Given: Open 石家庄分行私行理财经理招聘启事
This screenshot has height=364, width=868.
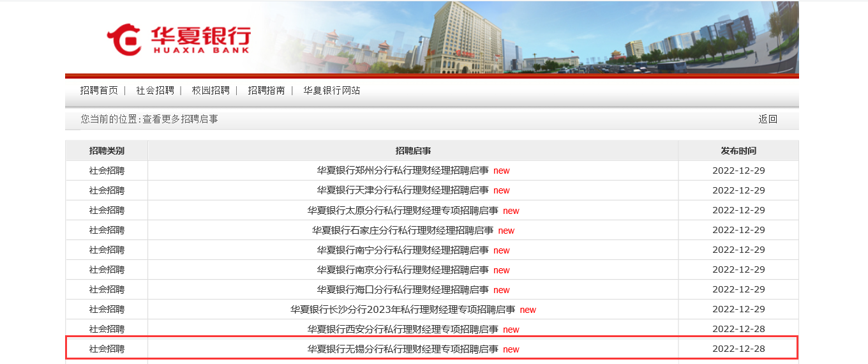Looking at the screenshot, I should [403, 230].
